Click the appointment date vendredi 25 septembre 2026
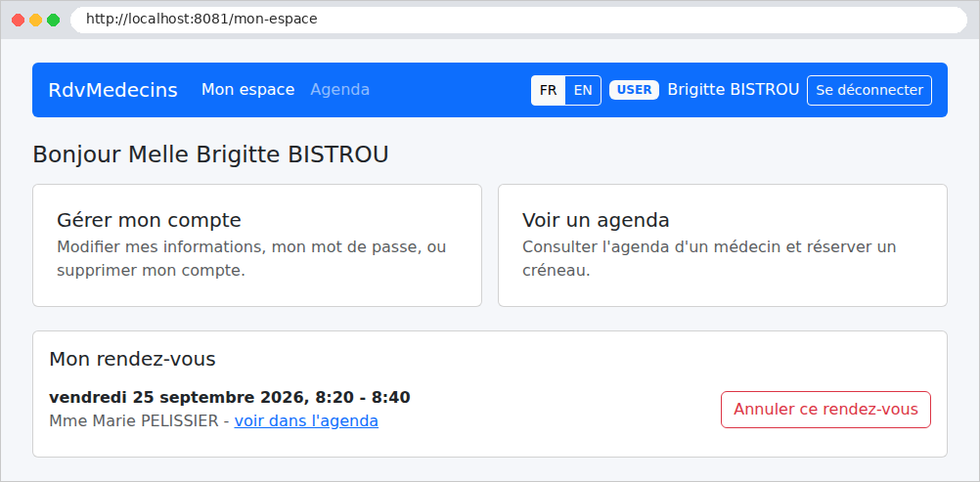Viewport: 980px width, 482px height. [x=176, y=398]
